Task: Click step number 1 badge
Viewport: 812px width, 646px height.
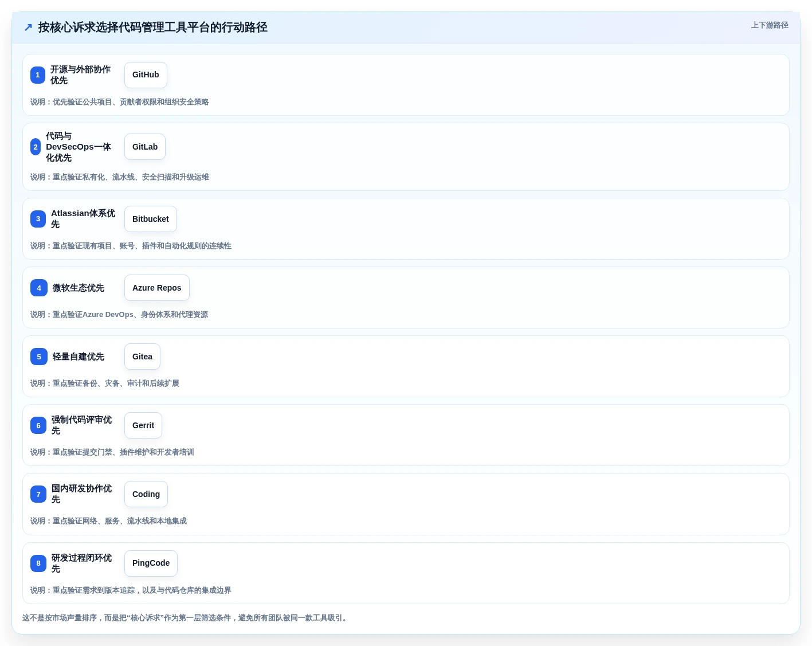Action: click(38, 75)
